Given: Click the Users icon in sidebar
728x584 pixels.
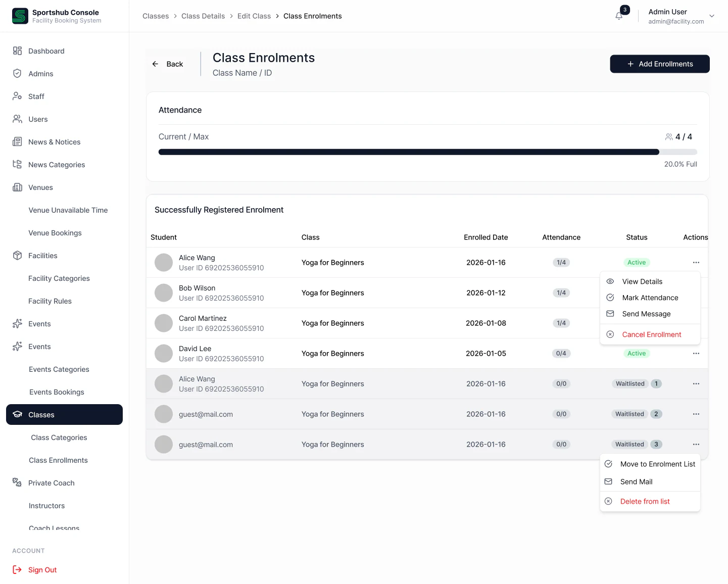Looking at the screenshot, I should pyautogui.click(x=17, y=119).
